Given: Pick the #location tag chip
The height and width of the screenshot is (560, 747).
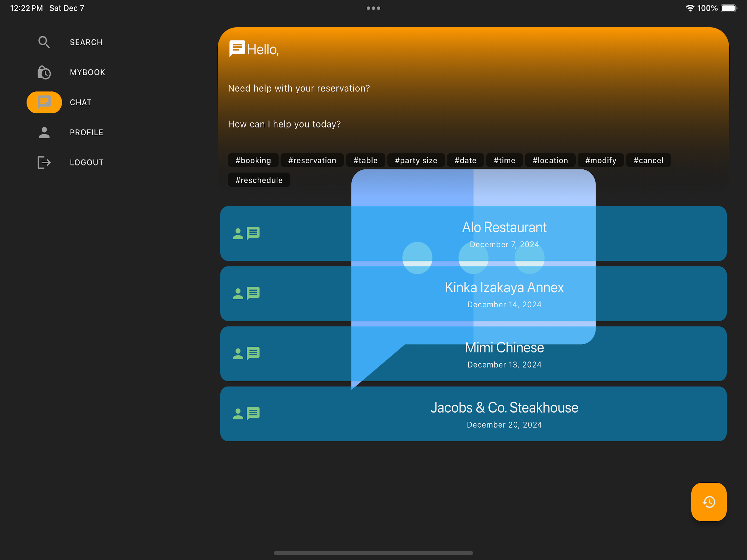Looking at the screenshot, I should tap(550, 160).
